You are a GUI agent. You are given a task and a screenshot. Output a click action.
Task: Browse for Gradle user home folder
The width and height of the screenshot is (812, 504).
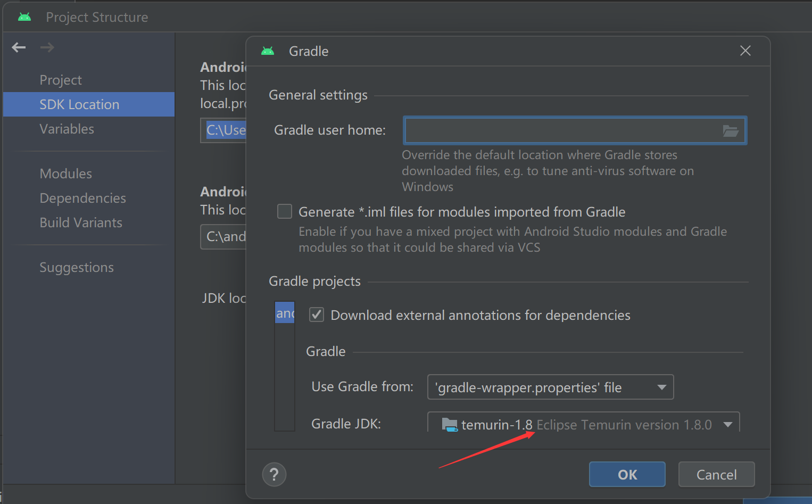click(730, 130)
